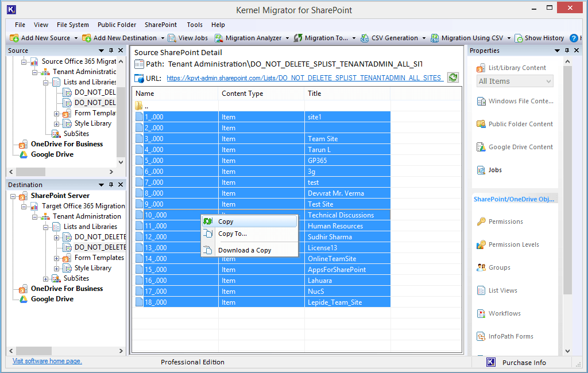Open the Add New Destination dropdown arrow
Screen dimensions: 588x373
163,38
